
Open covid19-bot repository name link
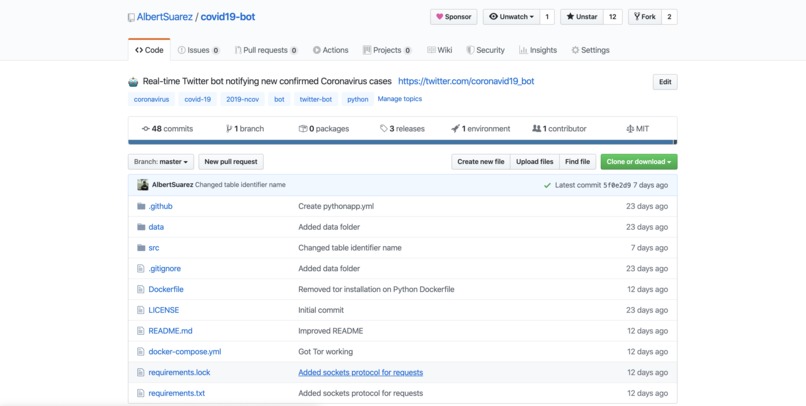pos(228,16)
